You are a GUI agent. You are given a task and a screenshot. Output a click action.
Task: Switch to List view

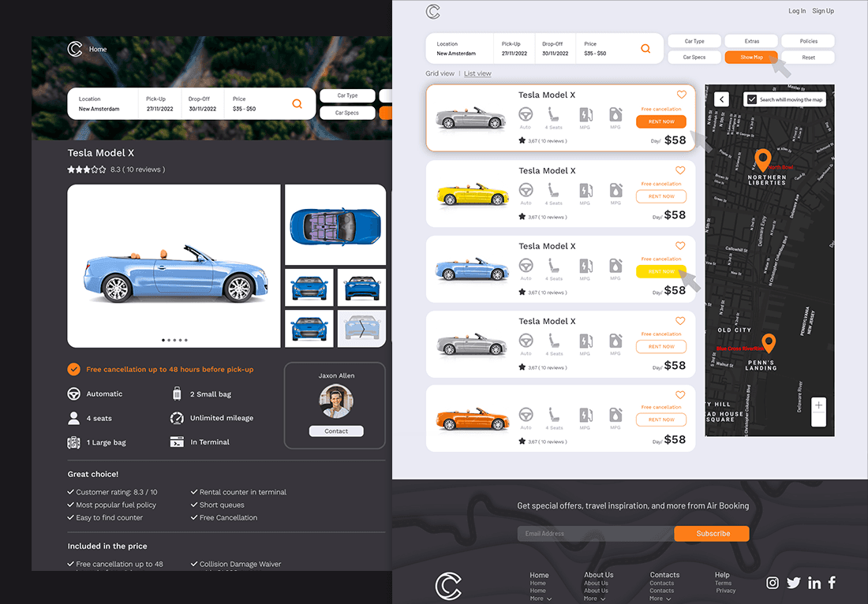[477, 73]
